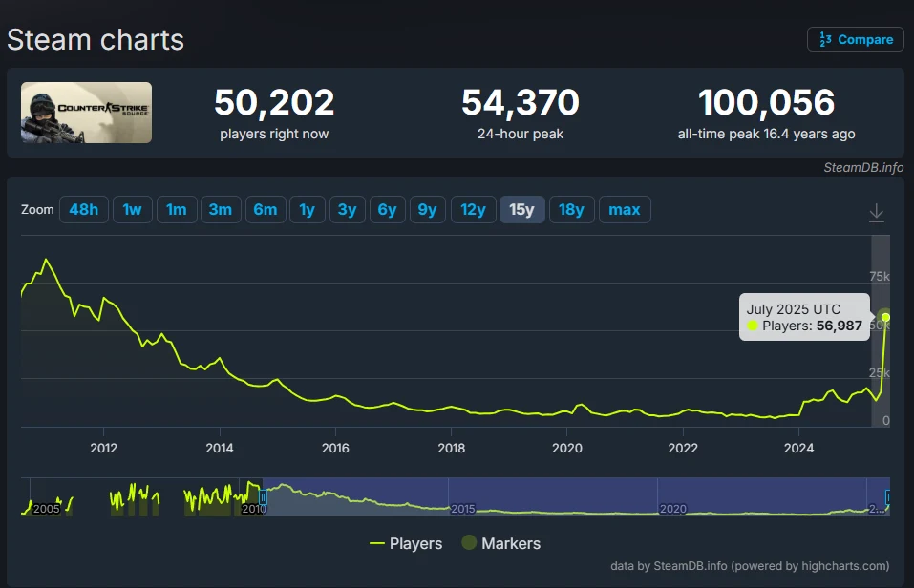Click the 2016 x-axis label
Screen dimensions: 914x588
[335, 448]
